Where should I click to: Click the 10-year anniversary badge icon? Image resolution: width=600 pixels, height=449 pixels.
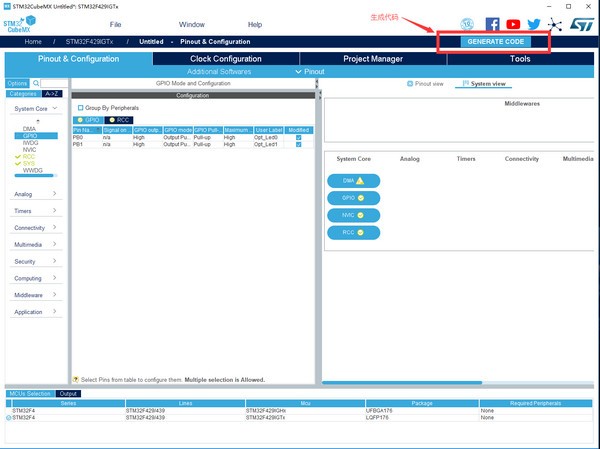click(468, 24)
